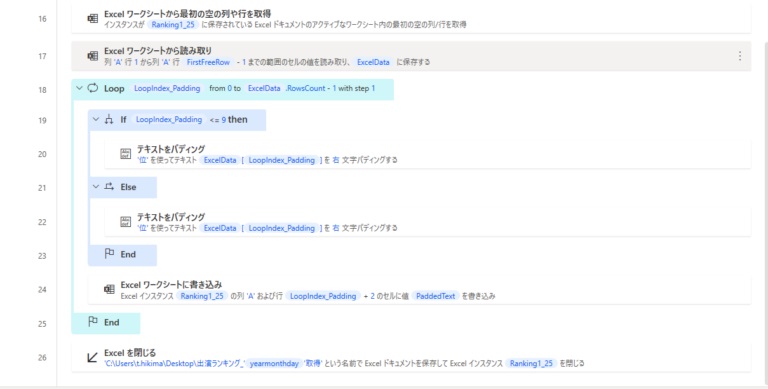This screenshot has height=389, width=768.
Task: Click the FirstFreeRow variable on step 17
Action: click(x=208, y=62)
